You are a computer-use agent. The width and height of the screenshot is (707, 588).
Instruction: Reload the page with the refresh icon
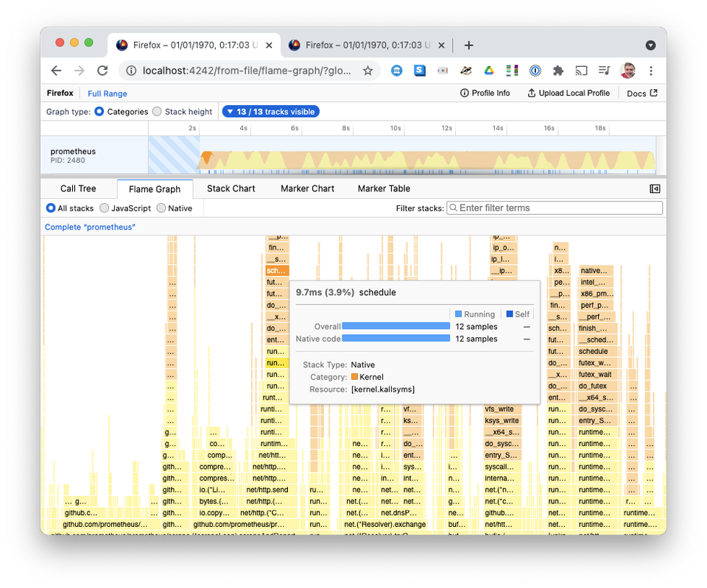(x=103, y=70)
